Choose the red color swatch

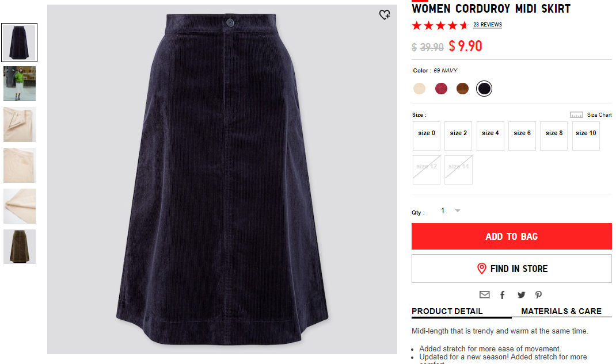pos(441,89)
